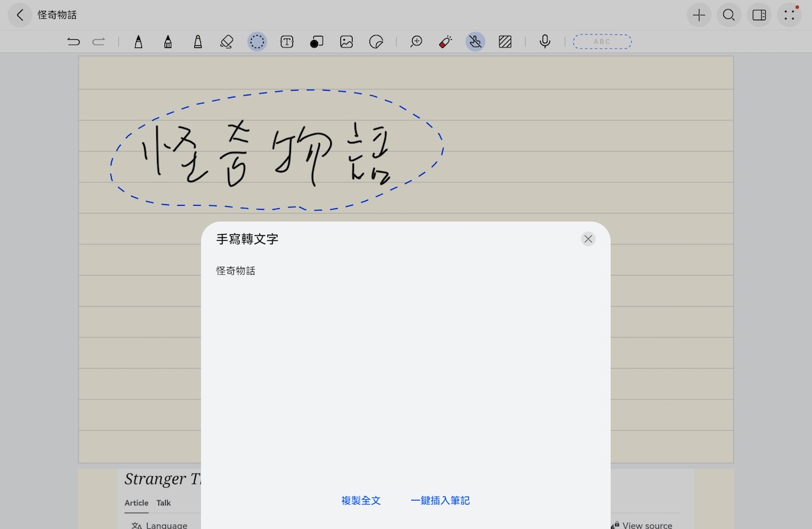Close the 手寫轉文字 dialog
The width and height of the screenshot is (812, 529).
588,239
